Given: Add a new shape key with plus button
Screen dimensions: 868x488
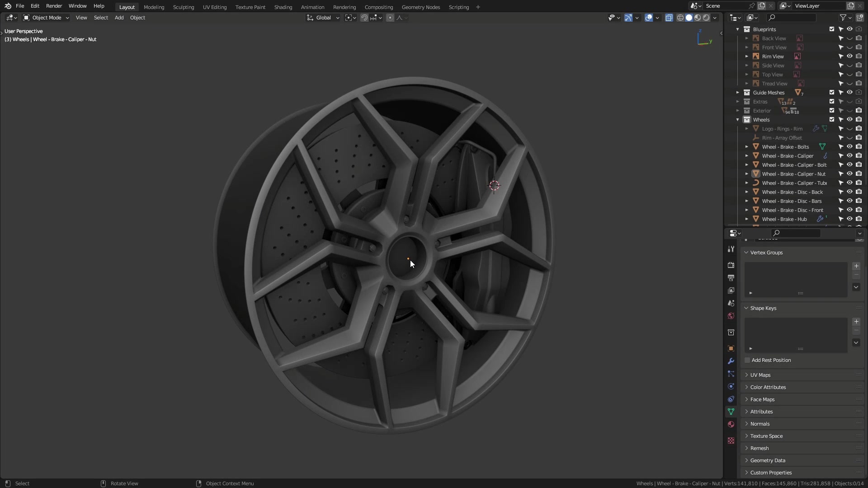Looking at the screenshot, I should pos(856,322).
